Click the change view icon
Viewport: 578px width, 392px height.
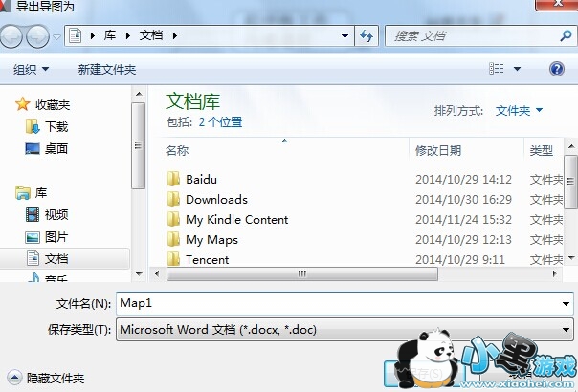[496, 69]
